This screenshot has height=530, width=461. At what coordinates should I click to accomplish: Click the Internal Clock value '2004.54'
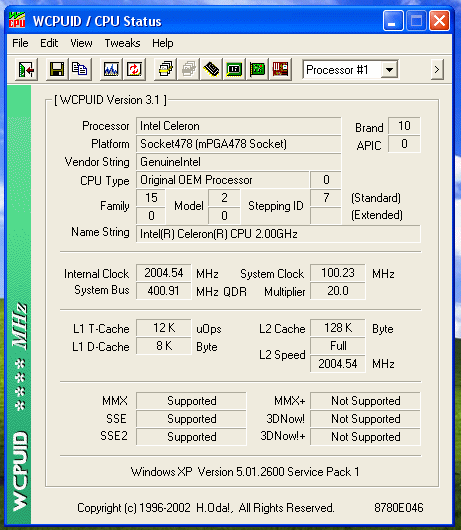(x=164, y=273)
